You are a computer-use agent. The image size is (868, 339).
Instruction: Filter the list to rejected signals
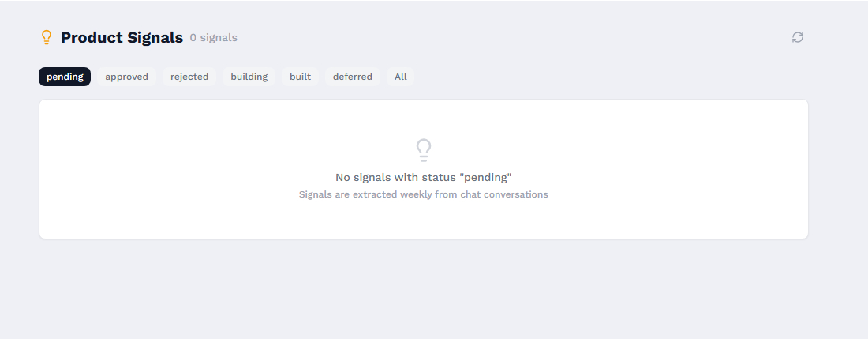[189, 77]
